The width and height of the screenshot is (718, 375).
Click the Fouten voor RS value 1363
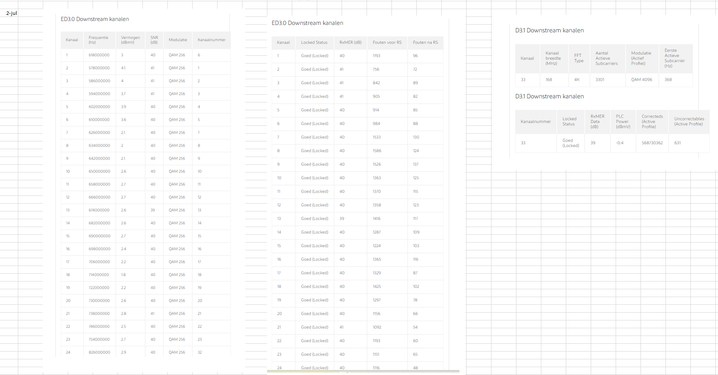(377, 178)
